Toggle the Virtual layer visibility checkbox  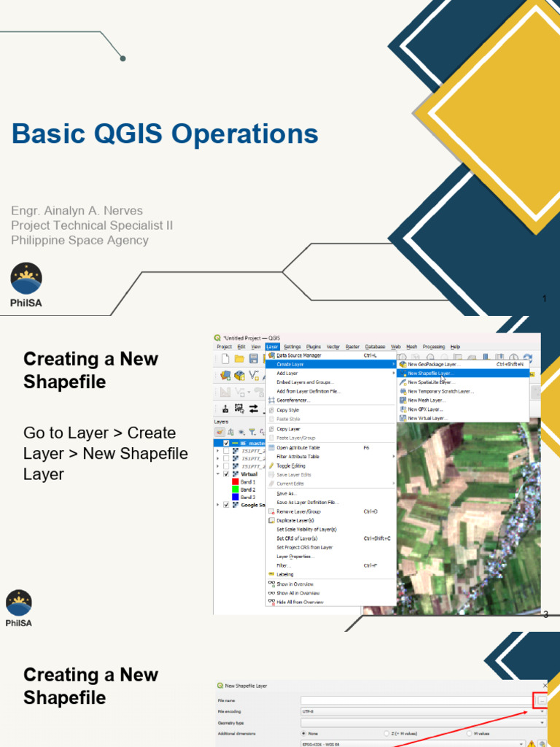coord(226,474)
